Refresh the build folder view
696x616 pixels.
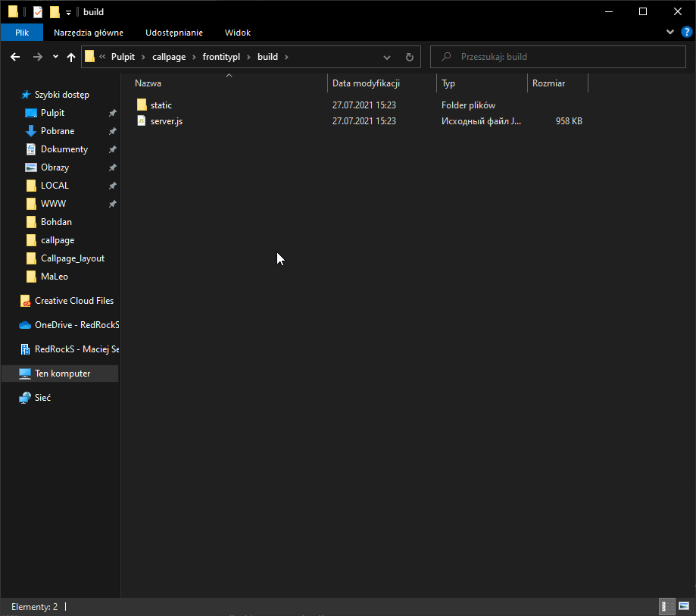[409, 57]
